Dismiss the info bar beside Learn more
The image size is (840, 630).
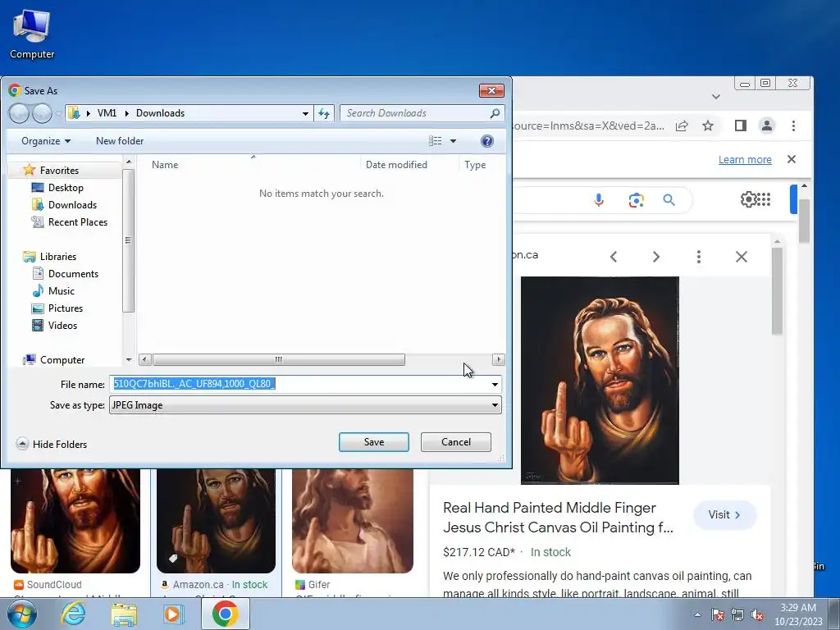792,159
